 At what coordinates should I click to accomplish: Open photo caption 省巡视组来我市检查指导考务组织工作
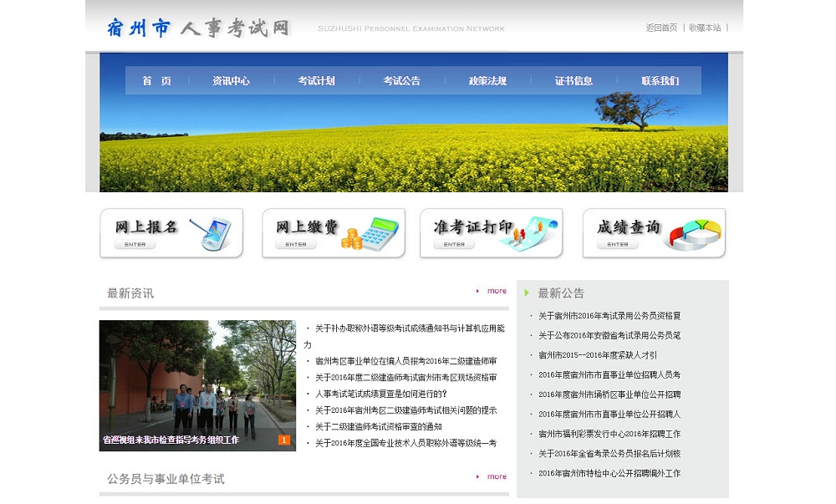tap(171, 440)
